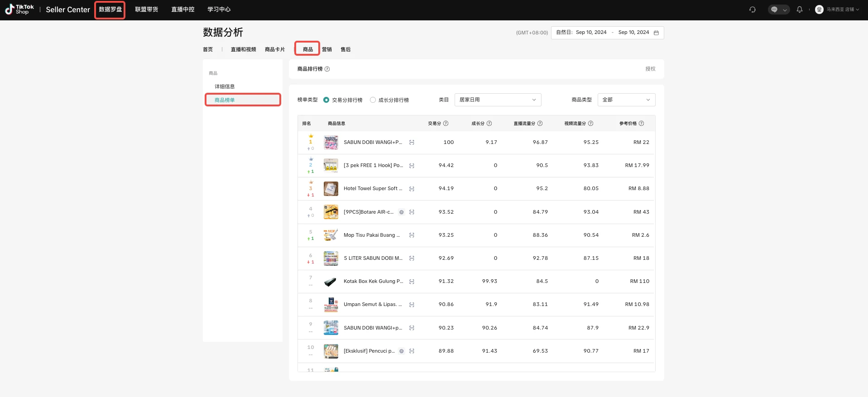The height and width of the screenshot is (397, 868).
Task: Click the help icon beside 参考价格 column
Action: click(641, 124)
